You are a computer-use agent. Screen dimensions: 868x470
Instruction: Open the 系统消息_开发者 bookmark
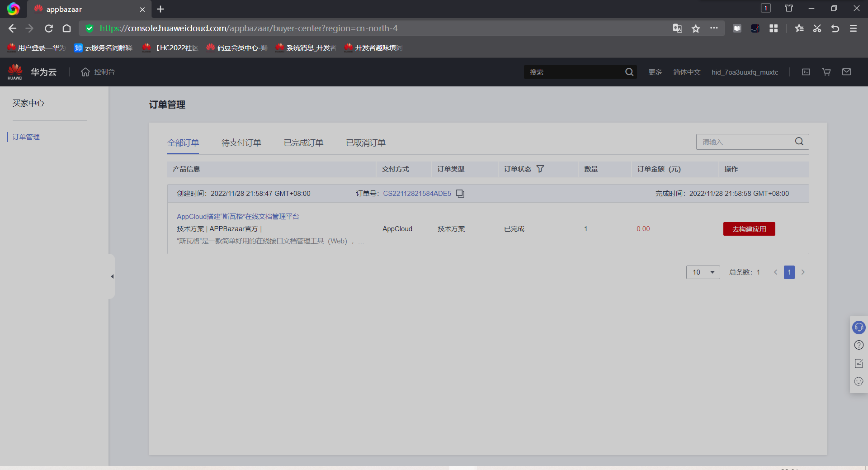pyautogui.click(x=306, y=47)
